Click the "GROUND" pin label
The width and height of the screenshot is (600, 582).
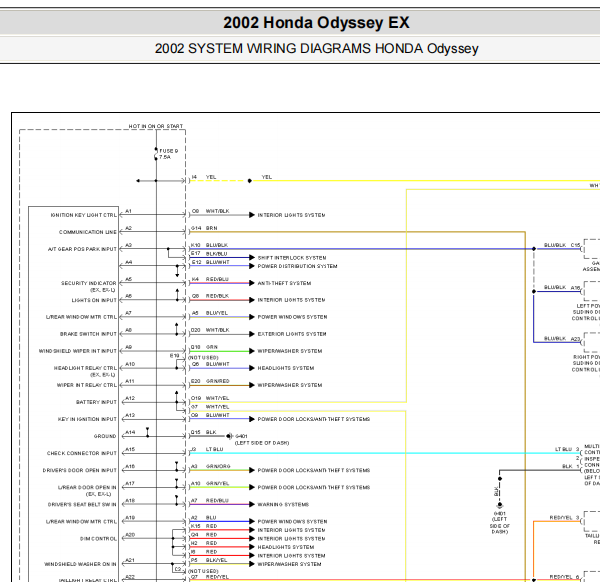(x=105, y=436)
